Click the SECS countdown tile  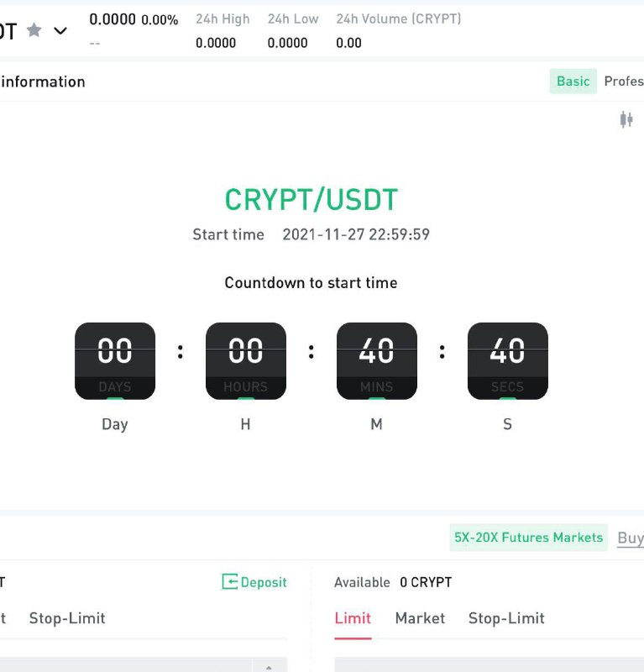pyautogui.click(x=508, y=361)
